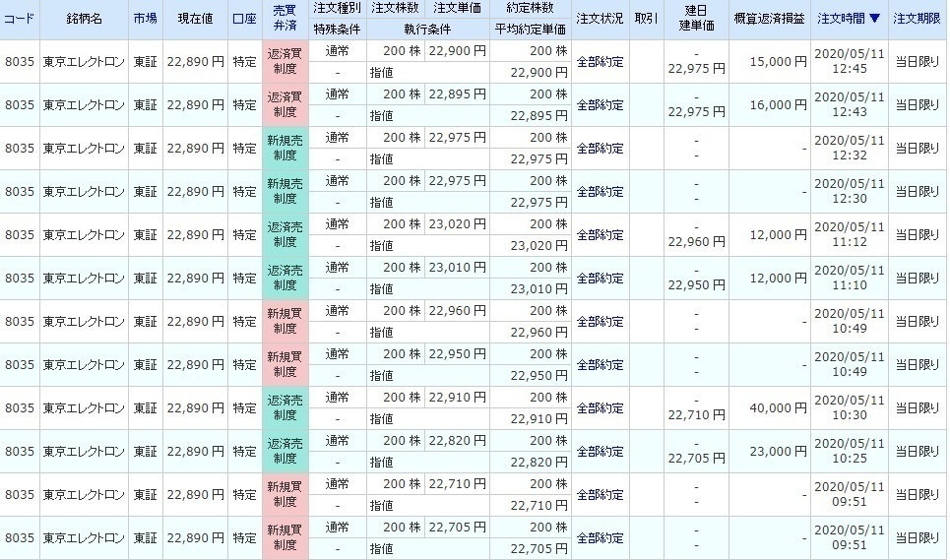The width and height of the screenshot is (950, 560).
Task: Sort by the 注文時間 ▼ column header
Action: pyautogui.click(x=849, y=19)
